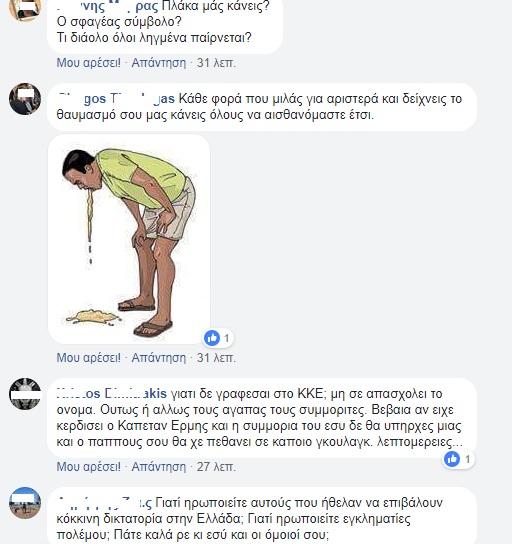Open the avatar next to the 'Κάθε φορά που μιλάς' comment
This screenshot has height=544, width=512.
point(25,99)
